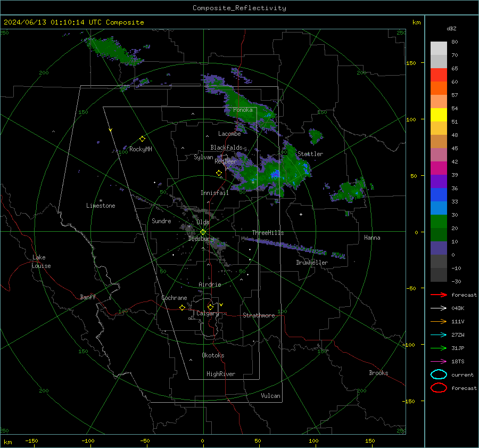Click the Stettler city label
Viewport: 479px width, 448px height.
pyautogui.click(x=310, y=154)
